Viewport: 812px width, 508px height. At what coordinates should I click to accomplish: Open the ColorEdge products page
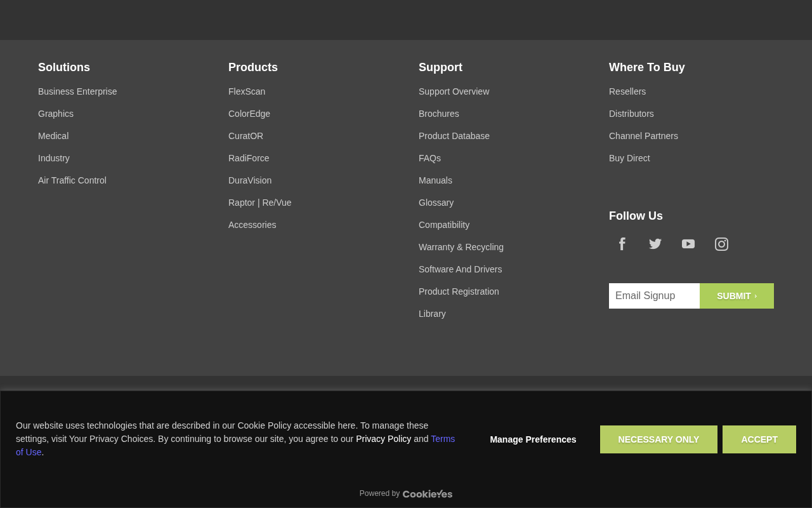click(249, 114)
